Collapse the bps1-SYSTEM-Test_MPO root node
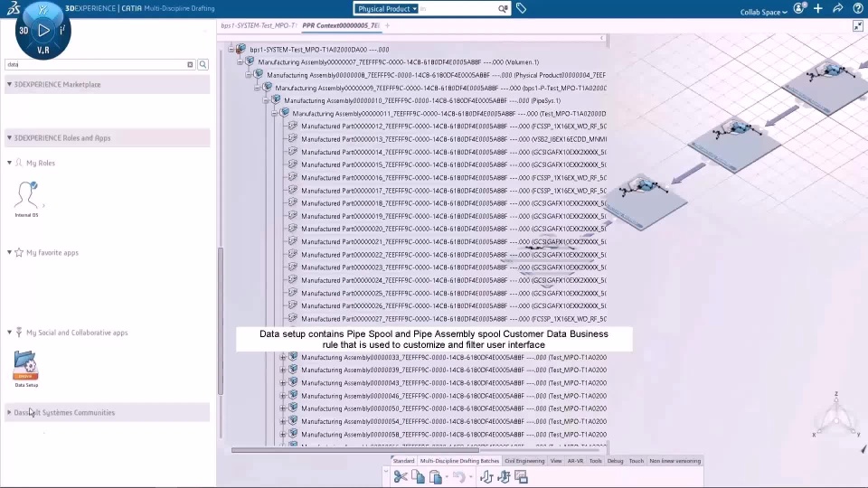 tap(231, 49)
